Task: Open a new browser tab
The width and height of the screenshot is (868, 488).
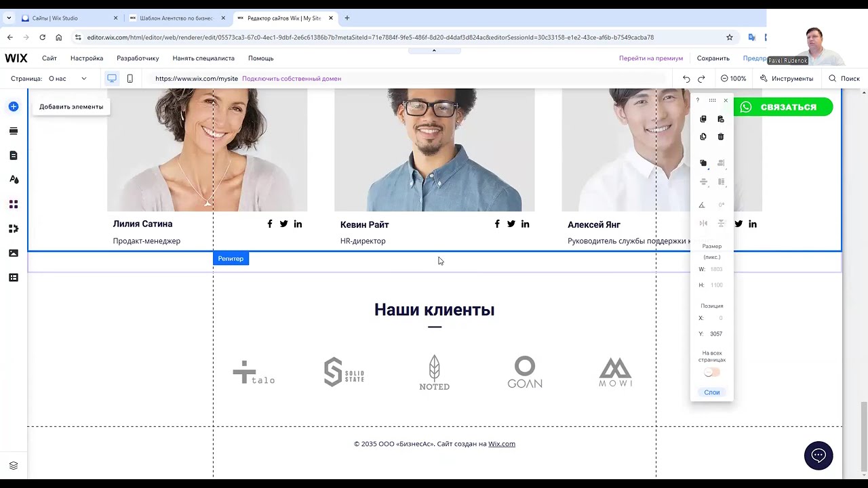Action: coord(347,18)
